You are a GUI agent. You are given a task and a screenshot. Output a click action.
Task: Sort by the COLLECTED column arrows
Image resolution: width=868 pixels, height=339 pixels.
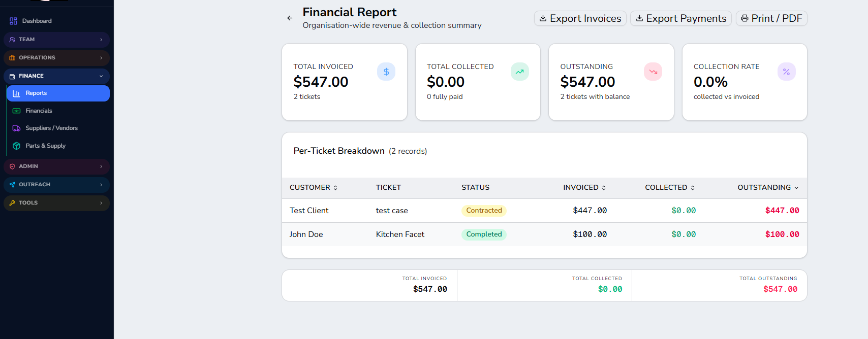tap(693, 188)
